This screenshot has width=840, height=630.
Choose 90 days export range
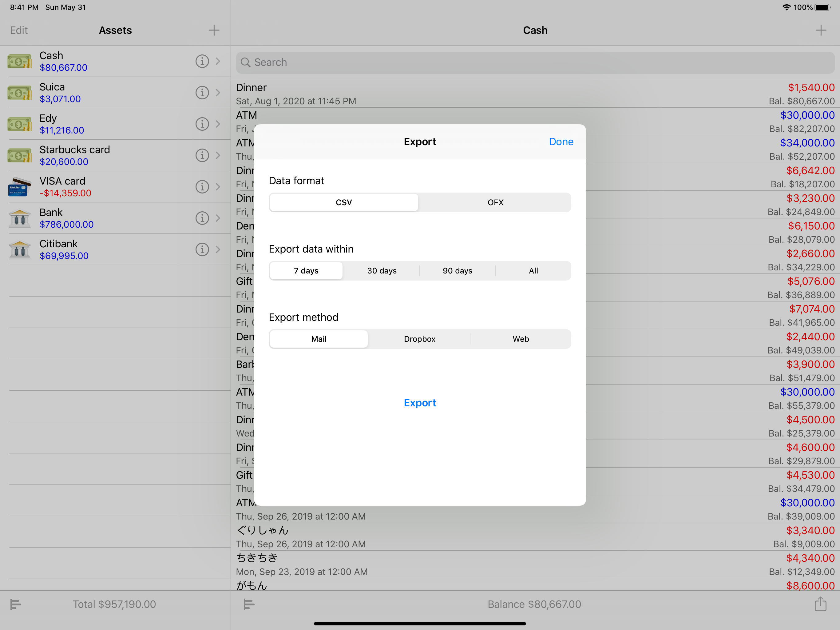tap(457, 271)
